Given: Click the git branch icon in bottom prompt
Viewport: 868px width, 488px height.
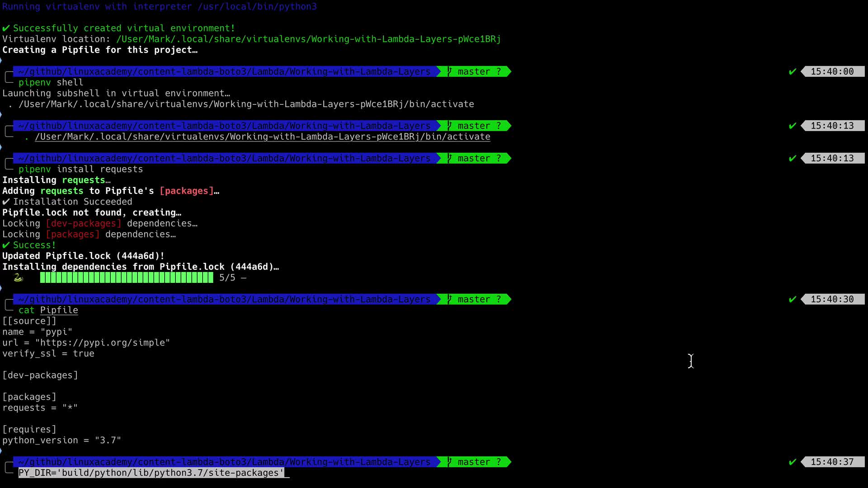Looking at the screenshot, I should tap(449, 462).
